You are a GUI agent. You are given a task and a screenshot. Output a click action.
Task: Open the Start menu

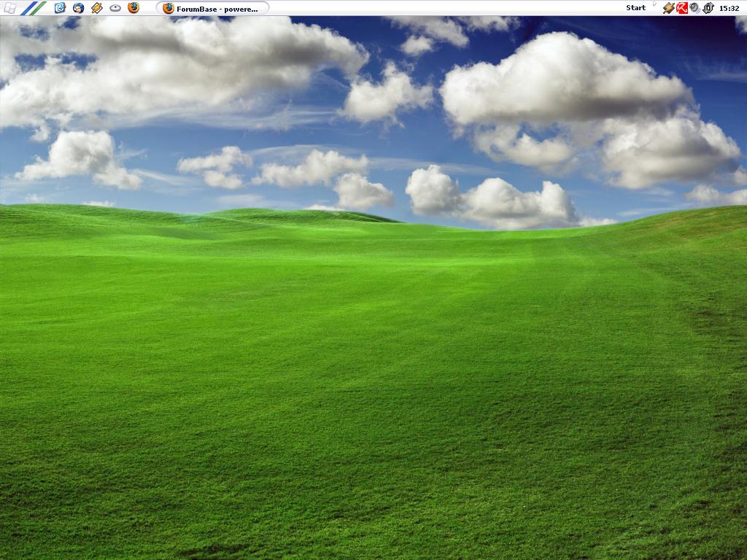(635, 7)
